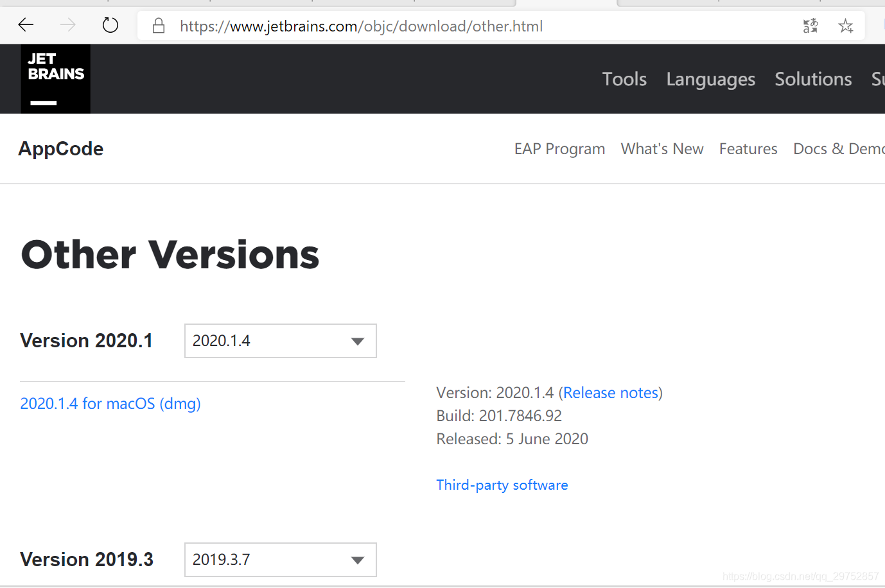The width and height of the screenshot is (885, 588).
Task: Go to EAP Program page
Action: click(x=559, y=149)
